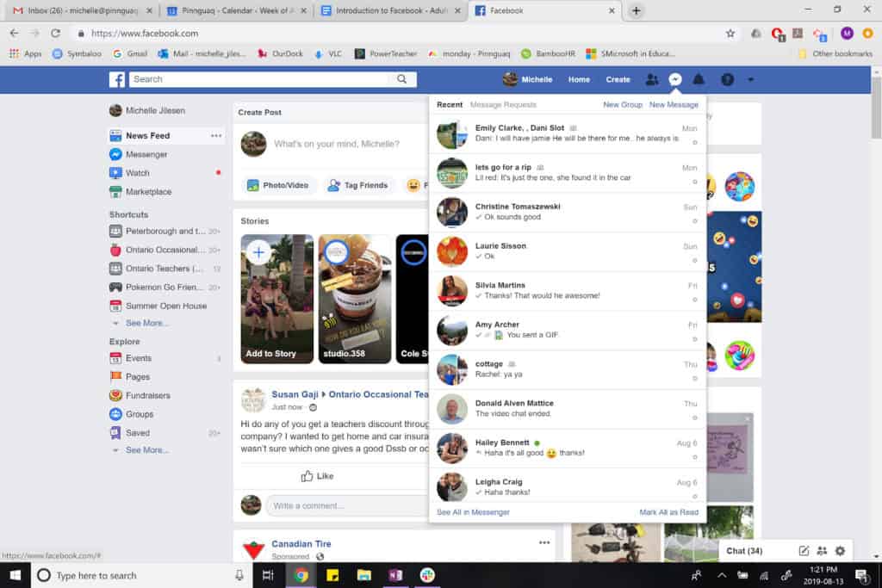Open Ontario Occasional shortcut
This screenshot has width=882, height=588.
165,250
